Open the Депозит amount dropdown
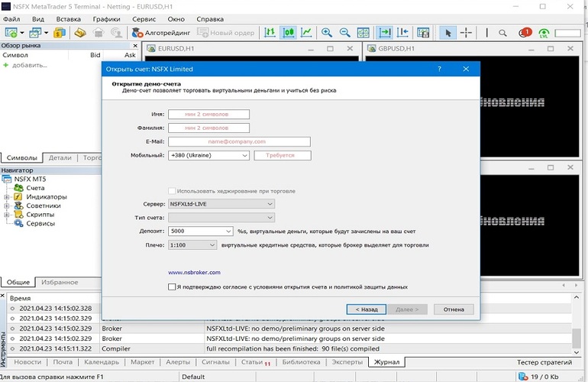 click(229, 231)
